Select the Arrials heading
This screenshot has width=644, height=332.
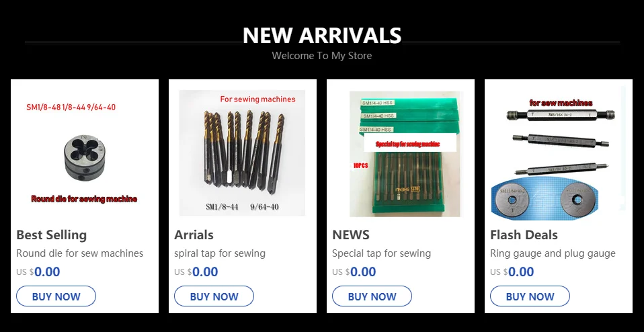click(194, 235)
